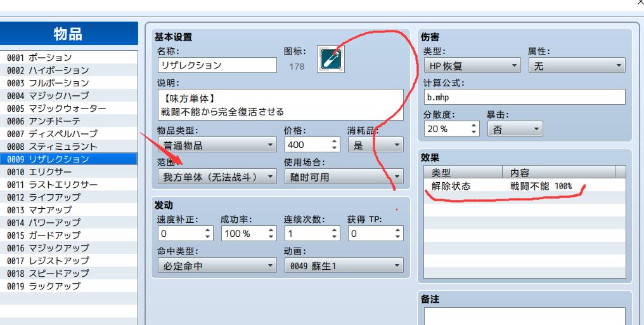Select item 0018 スピードアップ
Viewport: 644px width, 325px height.
[69, 273]
